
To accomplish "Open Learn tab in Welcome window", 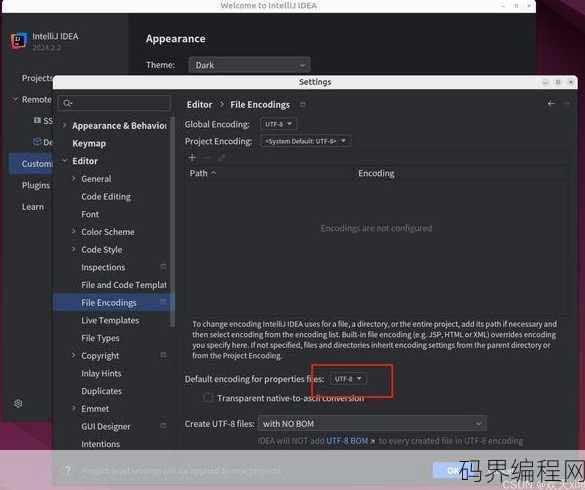I will point(32,207).
